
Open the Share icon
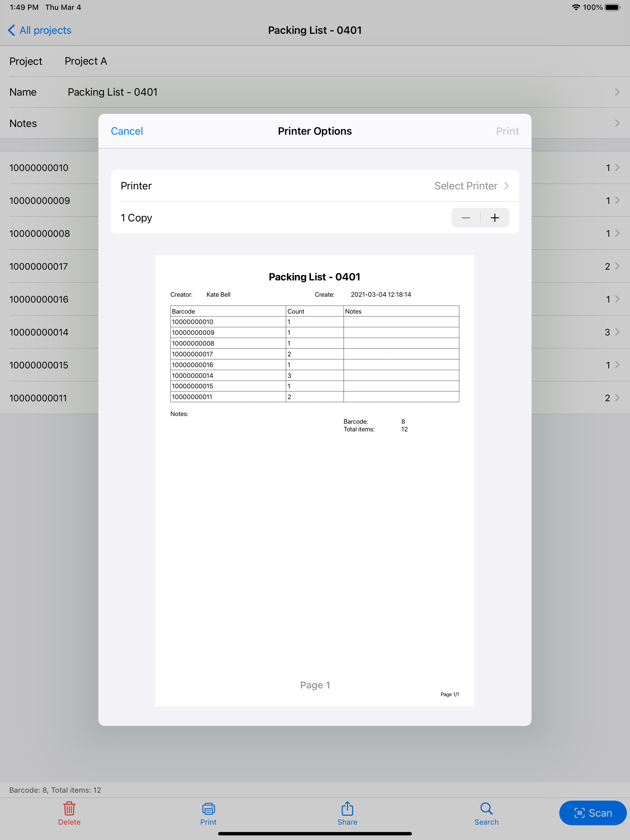(x=347, y=808)
